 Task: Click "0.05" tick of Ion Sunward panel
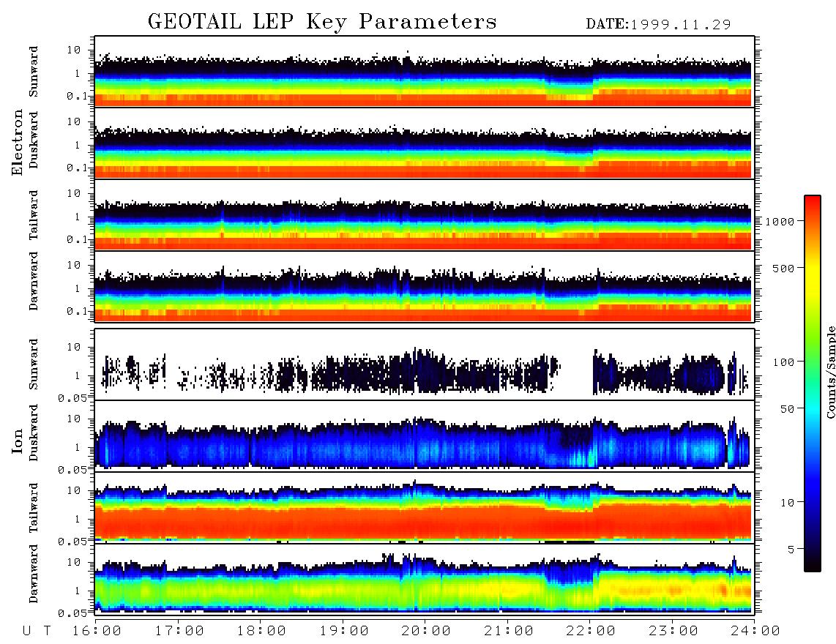(x=72, y=397)
